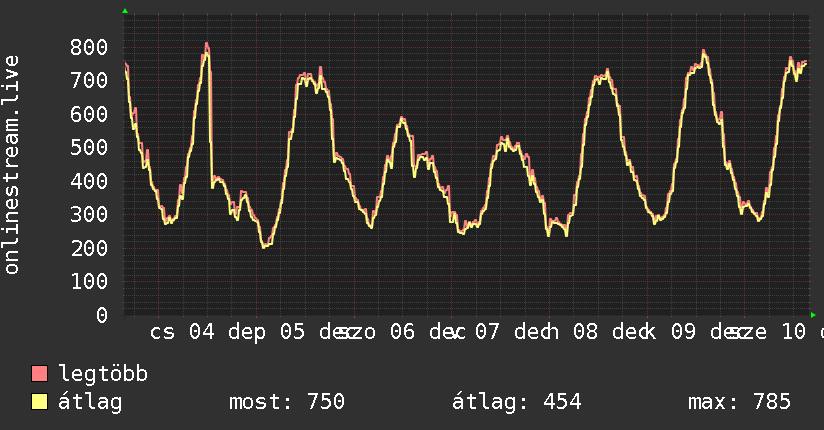Select the legtöbb legend label

[x=103, y=374]
